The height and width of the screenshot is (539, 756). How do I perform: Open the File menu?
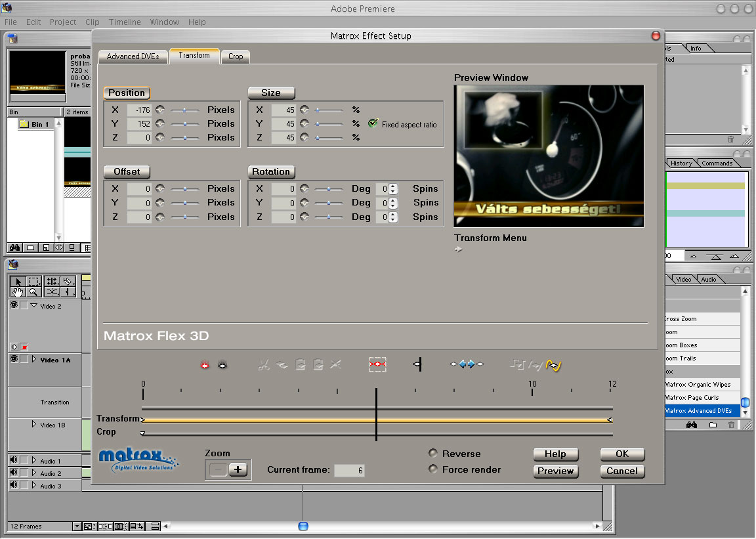click(x=10, y=22)
